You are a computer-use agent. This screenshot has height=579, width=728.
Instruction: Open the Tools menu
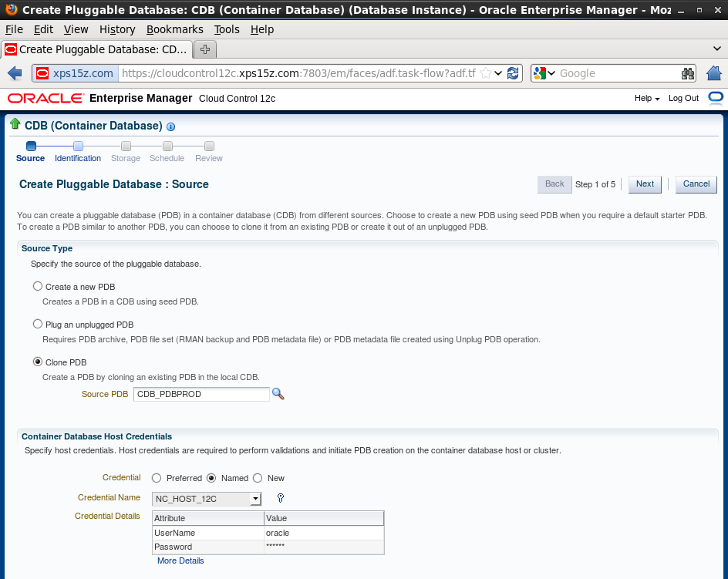click(x=227, y=29)
